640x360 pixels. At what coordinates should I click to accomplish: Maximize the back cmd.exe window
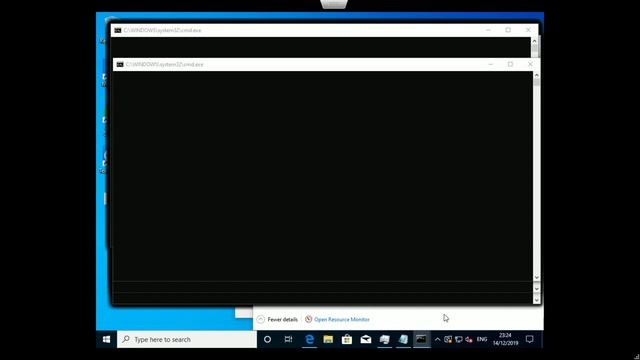click(508, 30)
